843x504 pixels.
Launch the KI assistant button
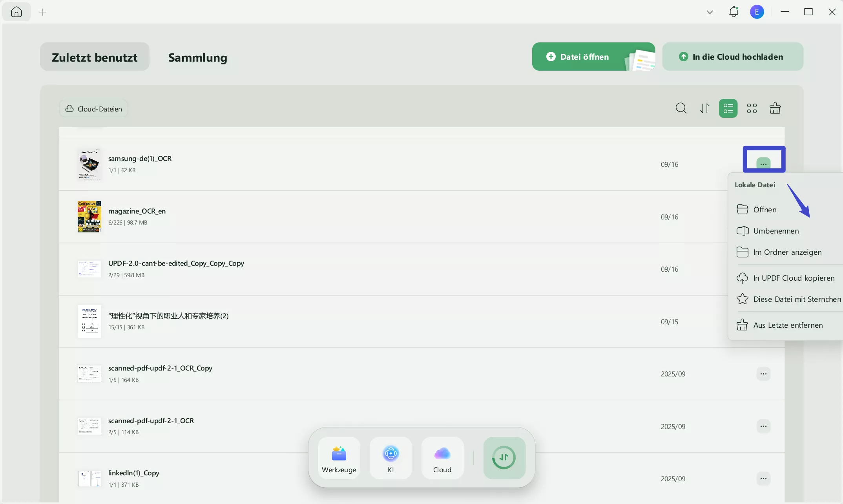click(390, 458)
